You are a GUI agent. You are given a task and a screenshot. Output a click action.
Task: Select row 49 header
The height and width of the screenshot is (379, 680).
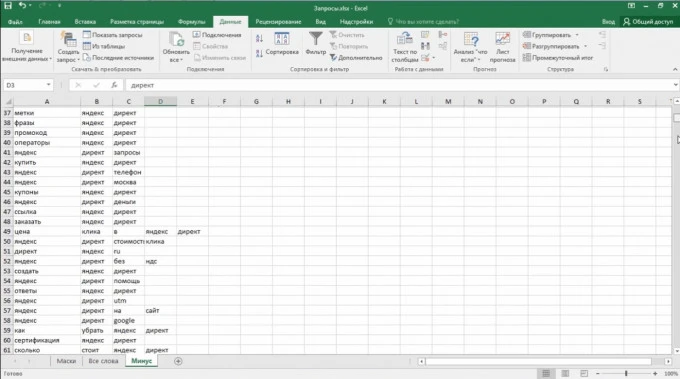tap(7, 231)
